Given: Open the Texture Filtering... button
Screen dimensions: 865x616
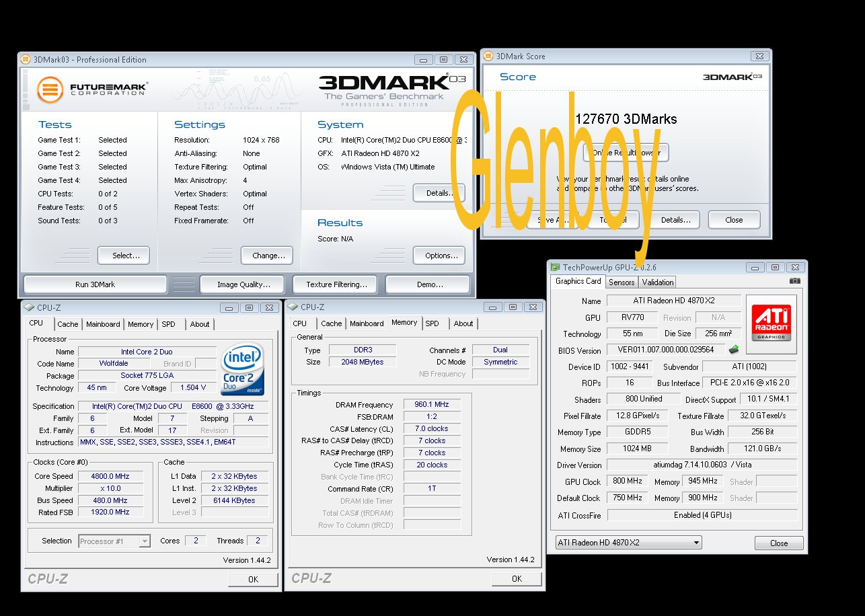Looking at the screenshot, I should [x=336, y=284].
